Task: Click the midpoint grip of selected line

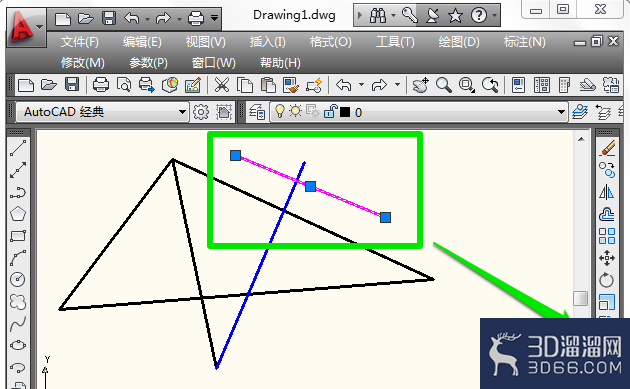Action: (310, 186)
